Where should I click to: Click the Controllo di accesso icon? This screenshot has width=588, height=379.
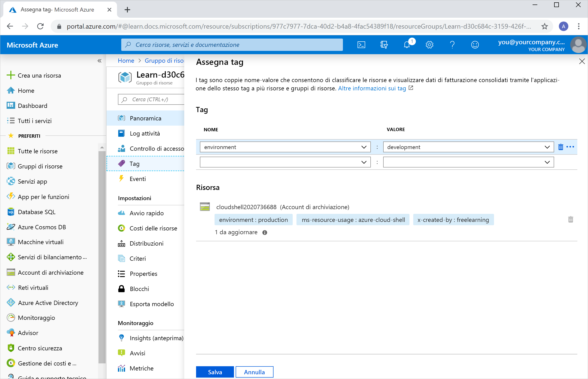pyautogui.click(x=121, y=149)
